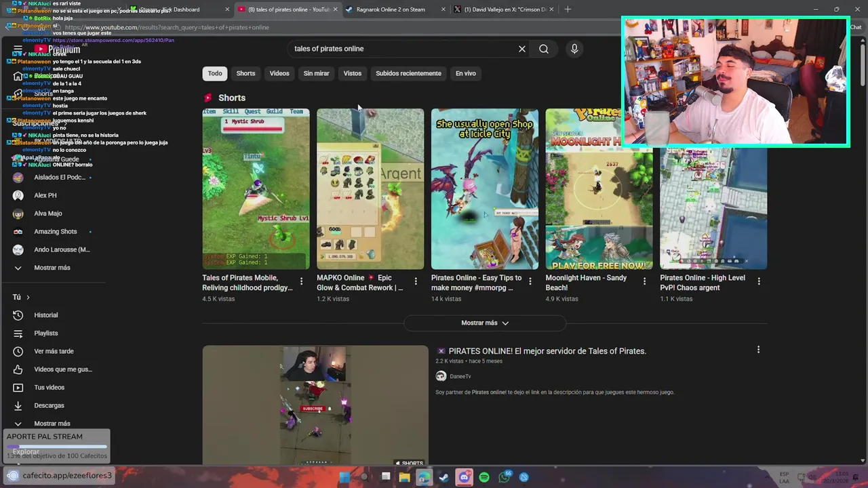Select the Sin mirar filter chip
868x488 pixels.
pos(316,73)
